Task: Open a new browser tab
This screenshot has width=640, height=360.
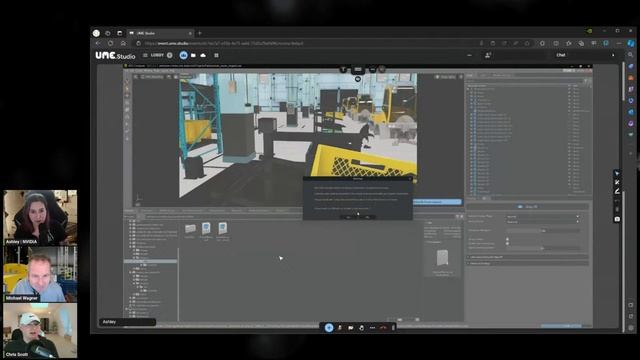Action: point(200,33)
